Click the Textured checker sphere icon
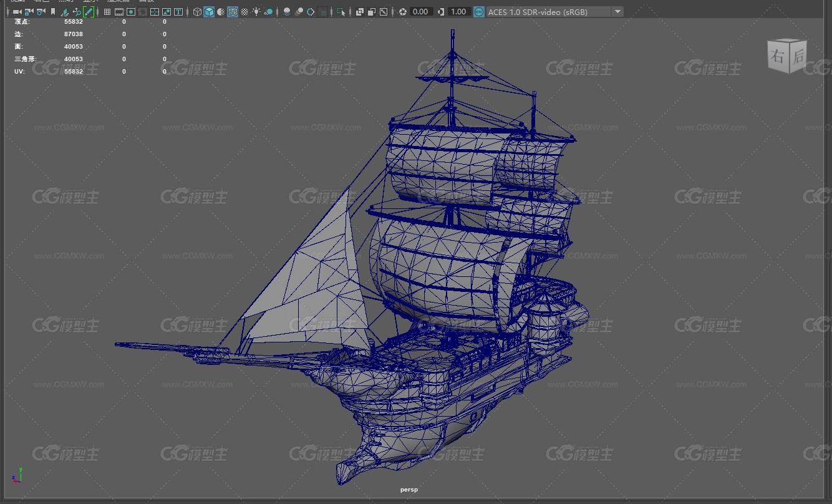 244,11
